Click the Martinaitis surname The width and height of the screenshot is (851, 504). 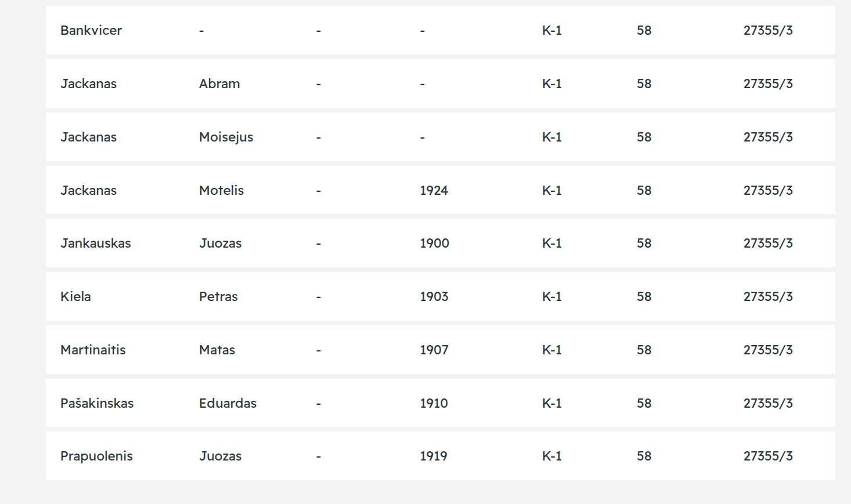93,350
